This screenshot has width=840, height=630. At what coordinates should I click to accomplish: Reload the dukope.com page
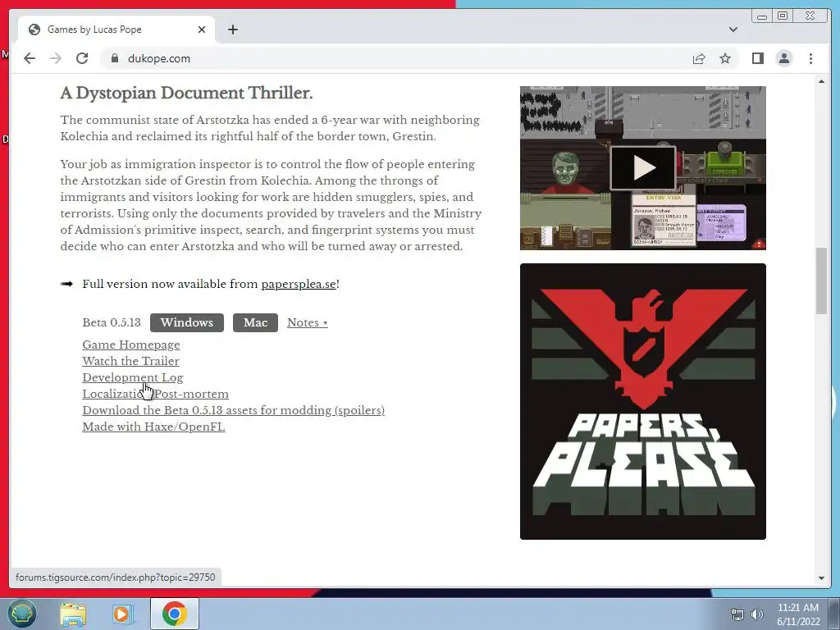[82, 58]
